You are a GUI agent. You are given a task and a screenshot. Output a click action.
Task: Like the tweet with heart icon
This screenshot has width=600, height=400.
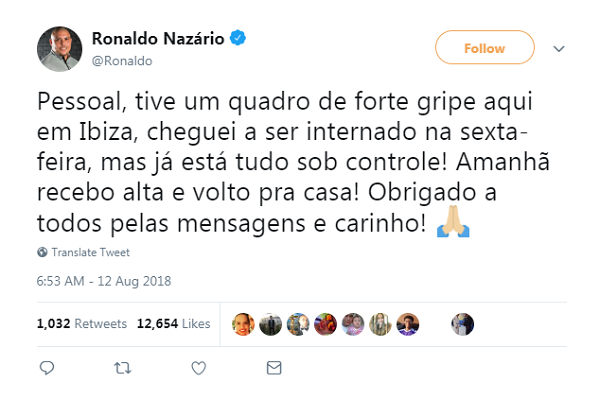(x=199, y=368)
